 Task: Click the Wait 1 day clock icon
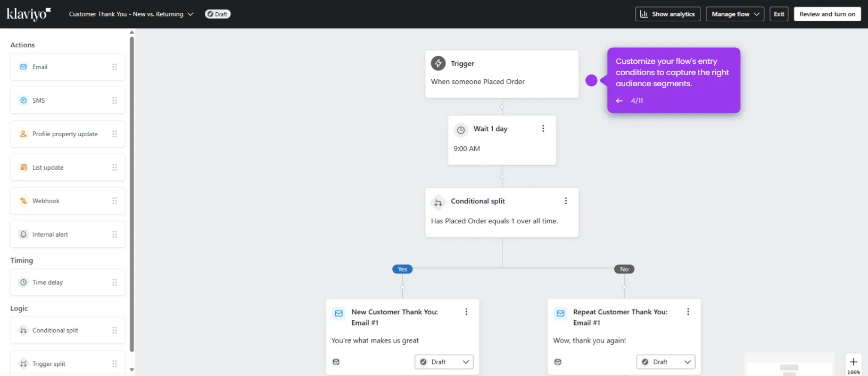[x=461, y=130]
